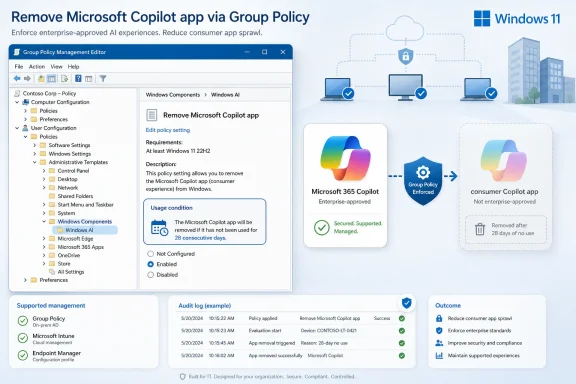Expand the Software Settings folder
Screen dimensions: 576x384
[35, 145]
